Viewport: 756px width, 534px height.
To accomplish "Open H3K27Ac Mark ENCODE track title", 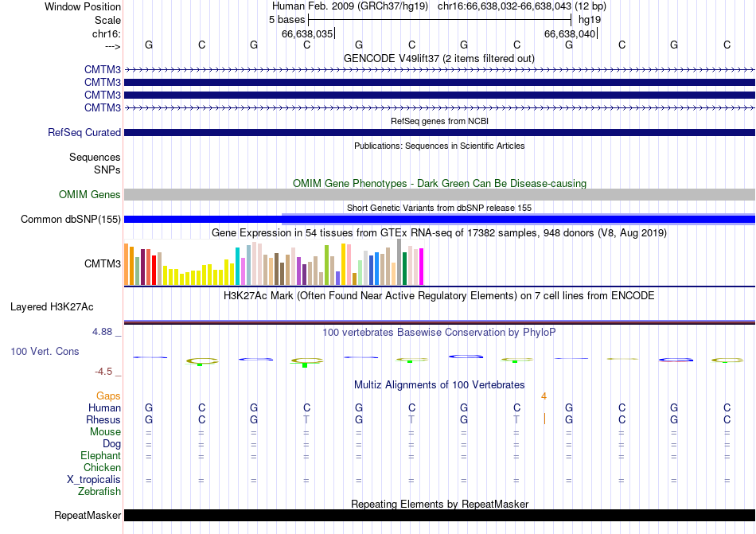I will click(439, 295).
